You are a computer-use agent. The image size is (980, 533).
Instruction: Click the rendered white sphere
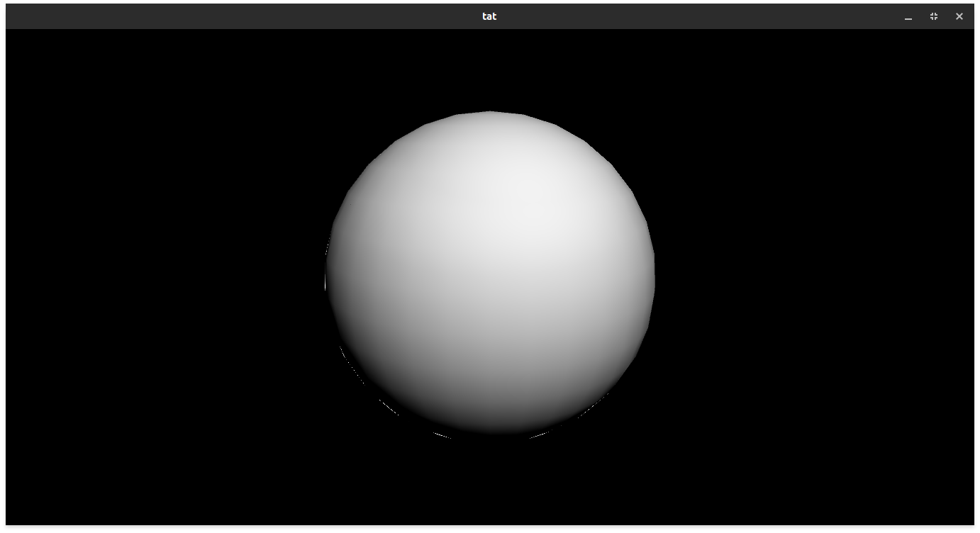pyautogui.click(x=490, y=275)
